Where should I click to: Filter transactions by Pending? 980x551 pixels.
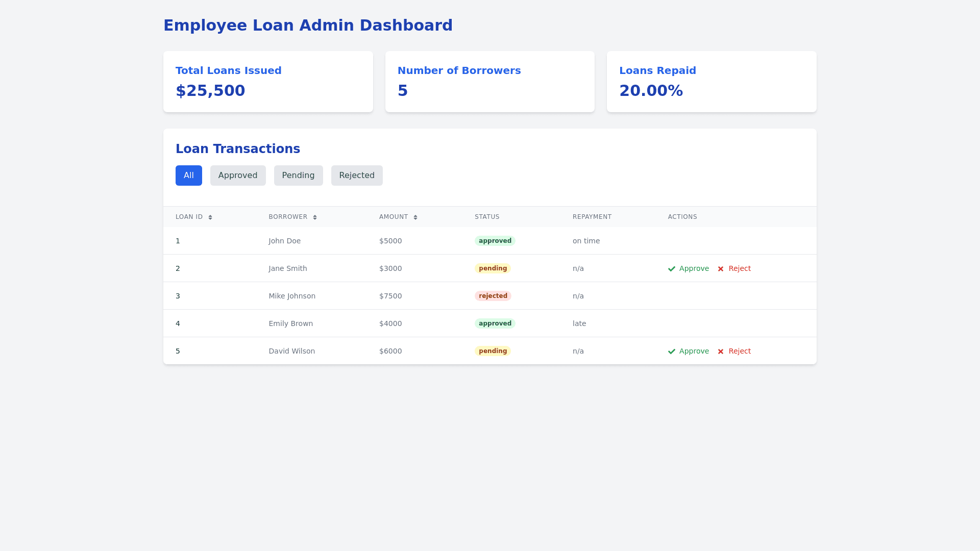click(x=298, y=176)
